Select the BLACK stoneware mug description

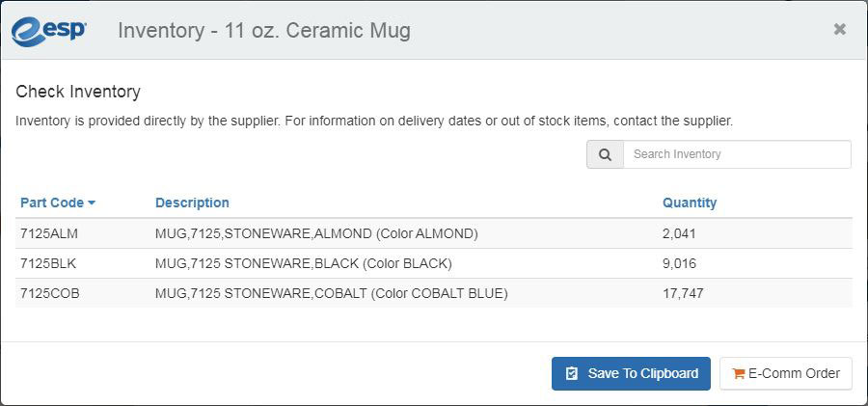coord(304,263)
